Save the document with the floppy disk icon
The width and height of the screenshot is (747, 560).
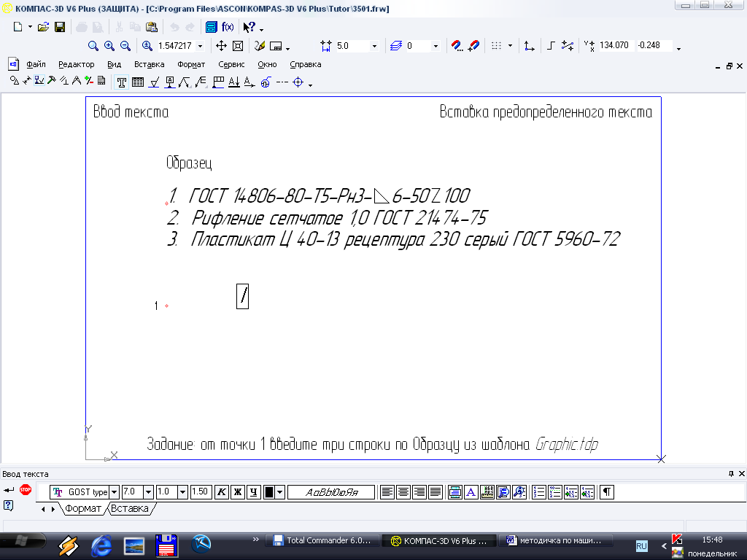(x=60, y=27)
